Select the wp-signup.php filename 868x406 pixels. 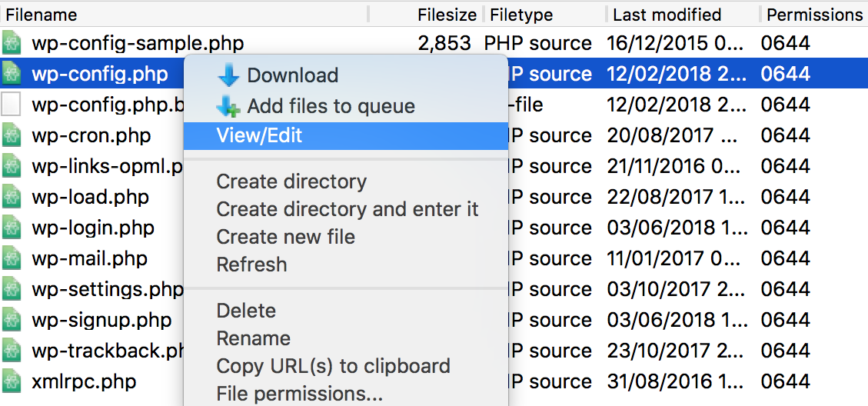pyautogui.click(x=101, y=320)
